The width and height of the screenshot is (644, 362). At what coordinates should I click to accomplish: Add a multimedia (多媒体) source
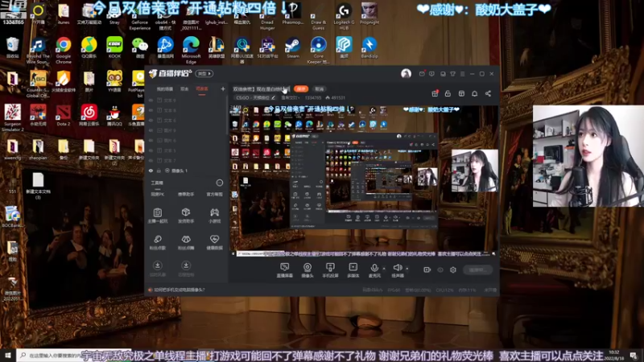(353, 270)
